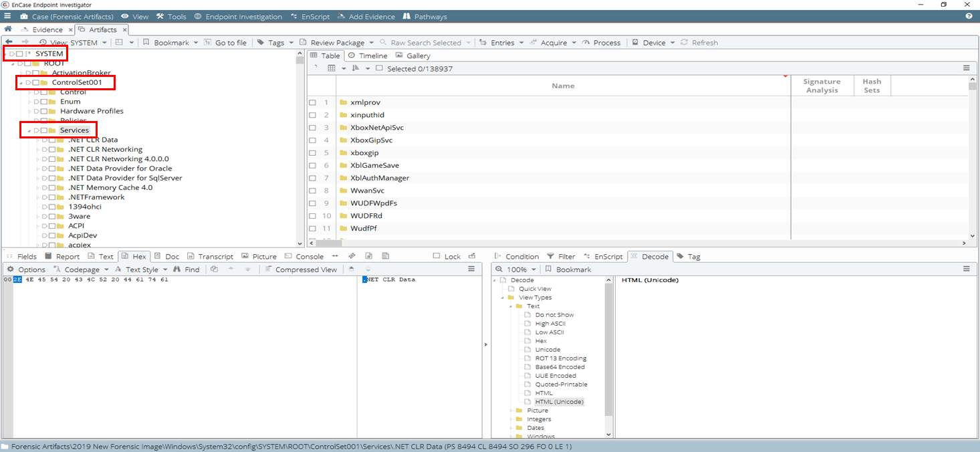Image resolution: width=980 pixels, height=452 pixels.
Task: Open the Bookmark dropdown arrow
Action: tap(196, 43)
